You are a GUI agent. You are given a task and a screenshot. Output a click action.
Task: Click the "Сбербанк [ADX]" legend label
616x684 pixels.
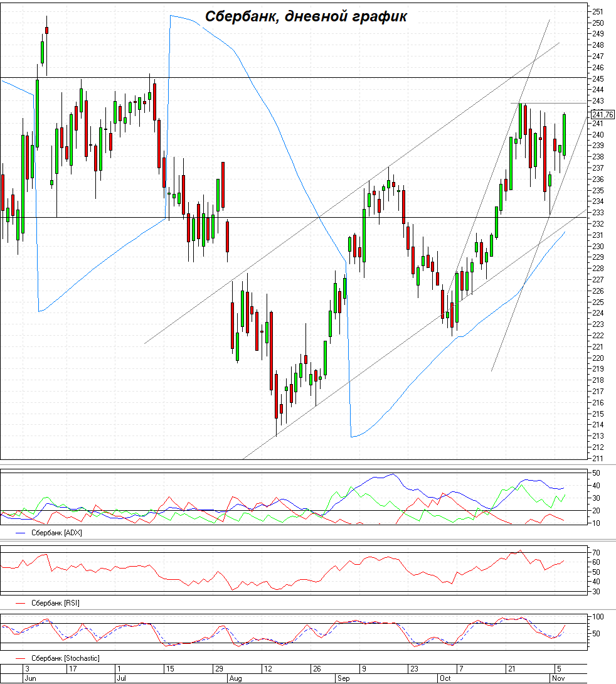(56, 533)
